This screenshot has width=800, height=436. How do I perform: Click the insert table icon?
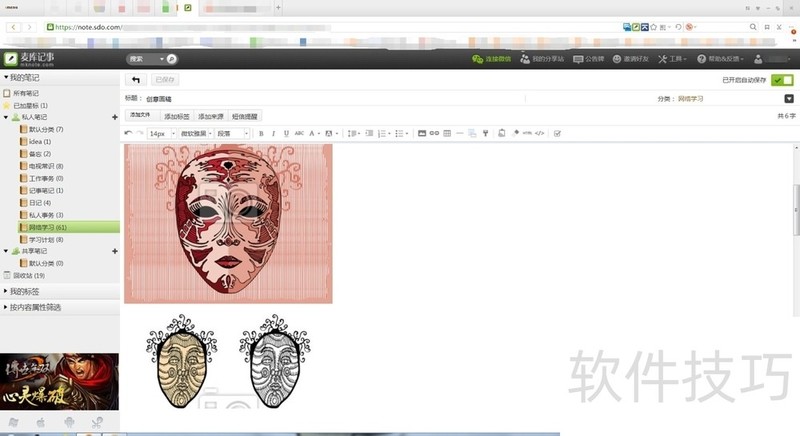click(x=447, y=133)
